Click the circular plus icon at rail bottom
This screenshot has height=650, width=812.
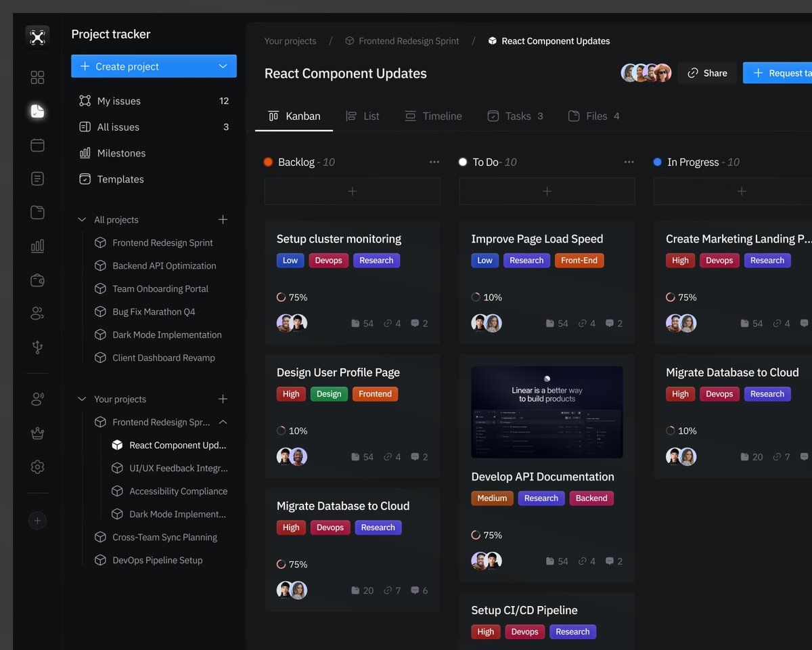click(x=37, y=521)
